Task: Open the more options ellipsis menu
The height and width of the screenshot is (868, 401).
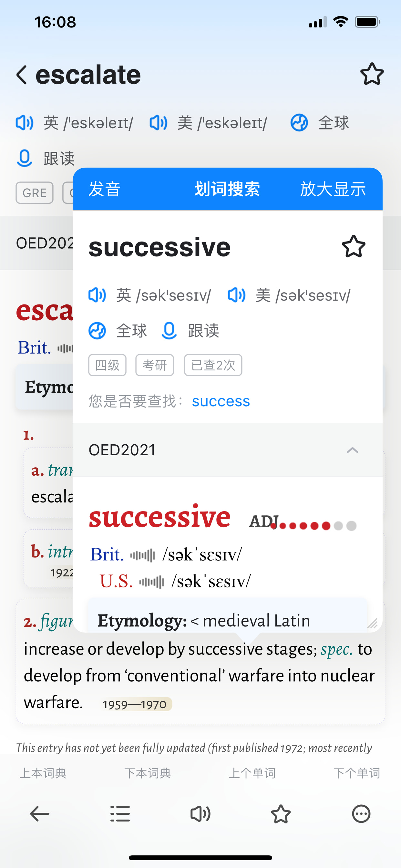Action: coord(361,814)
